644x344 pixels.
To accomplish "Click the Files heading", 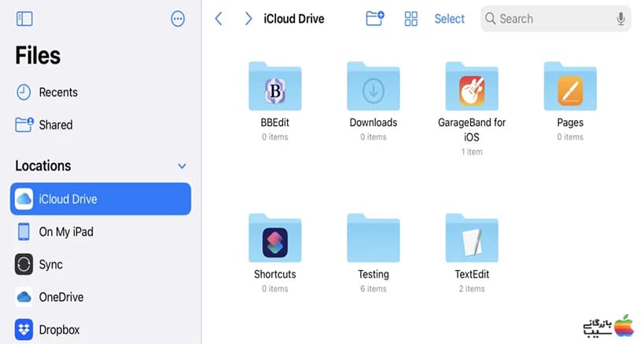I will click(x=38, y=55).
